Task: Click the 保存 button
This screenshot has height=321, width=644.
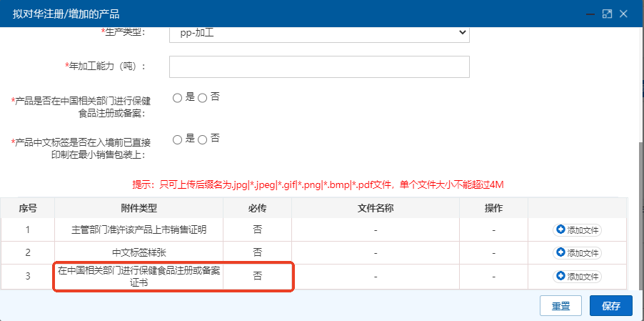Action: pyautogui.click(x=610, y=306)
